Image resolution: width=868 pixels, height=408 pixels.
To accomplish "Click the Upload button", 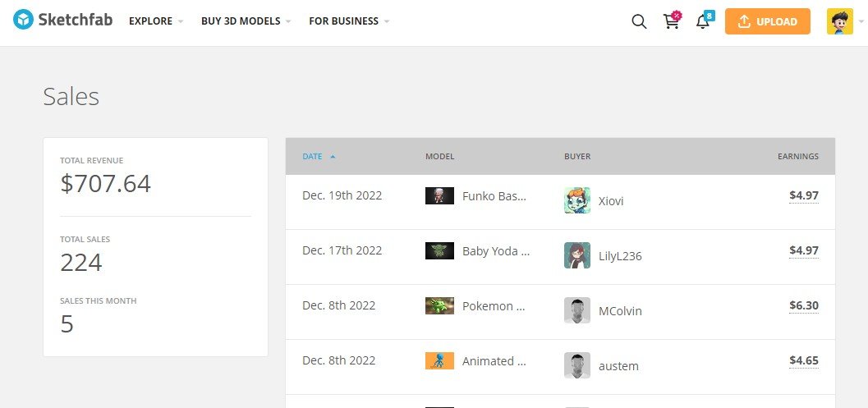I will [767, 21].
